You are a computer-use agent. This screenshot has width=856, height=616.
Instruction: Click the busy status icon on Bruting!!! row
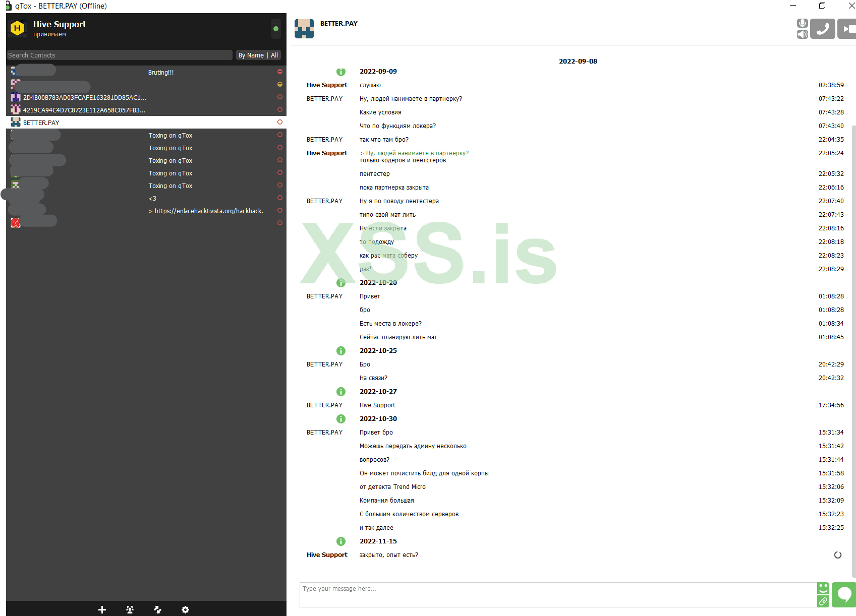(280, 72)
